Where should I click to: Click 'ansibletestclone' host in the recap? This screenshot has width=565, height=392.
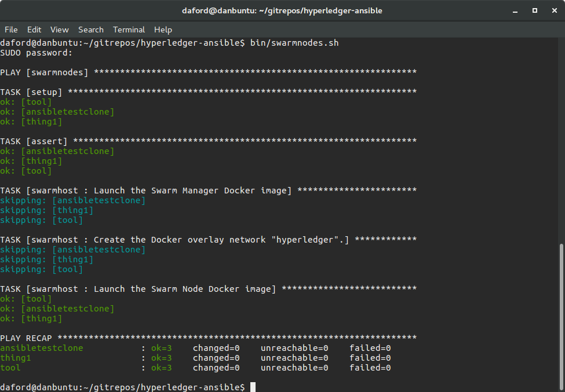point(42,348)
